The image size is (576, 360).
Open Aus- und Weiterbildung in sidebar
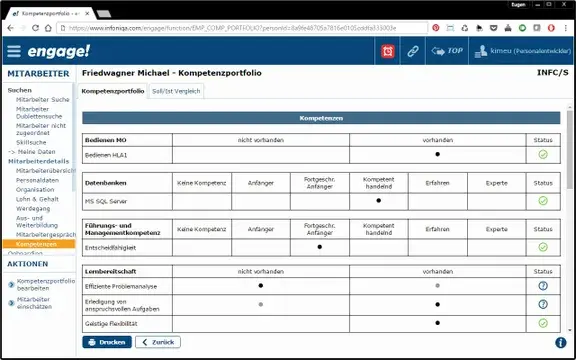pos(37,222)
